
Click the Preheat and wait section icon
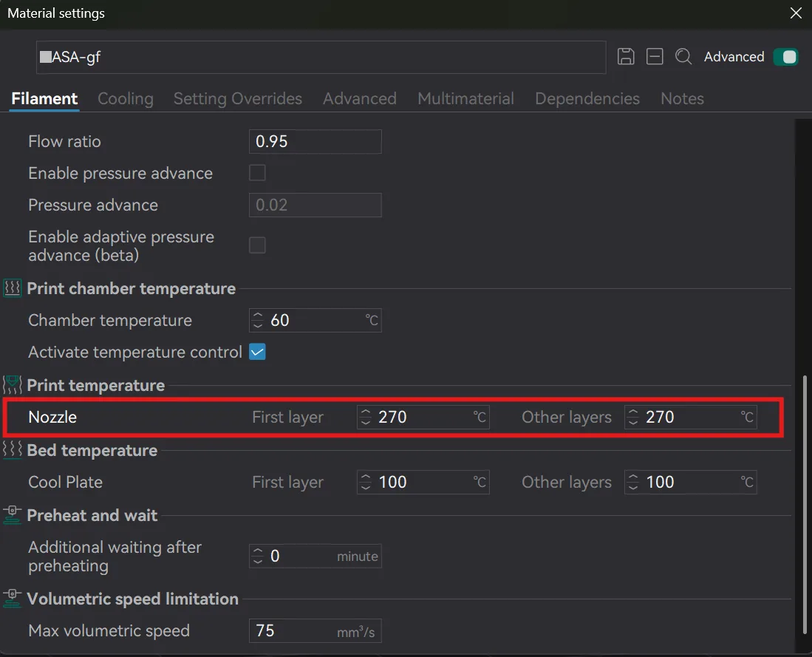pos(13,514)
